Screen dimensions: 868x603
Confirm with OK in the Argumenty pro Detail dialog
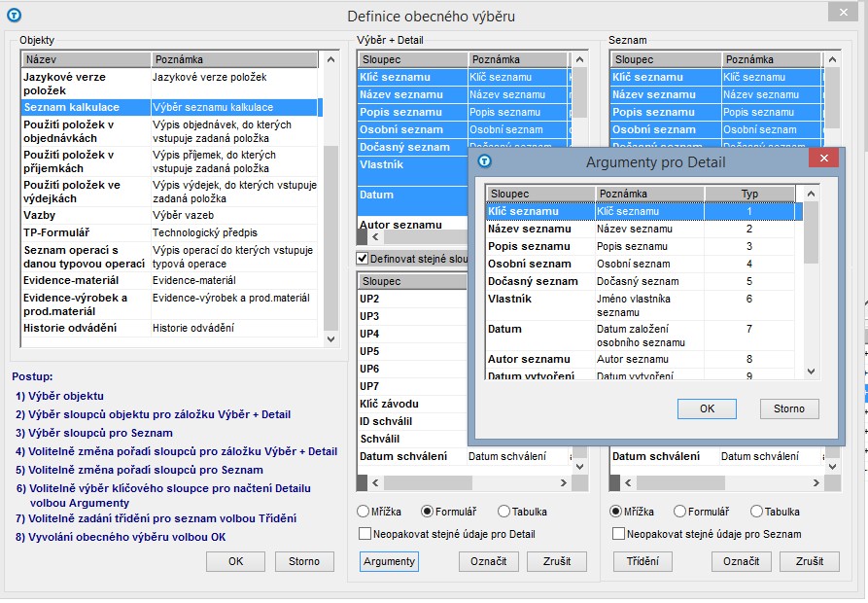[707, 408]
